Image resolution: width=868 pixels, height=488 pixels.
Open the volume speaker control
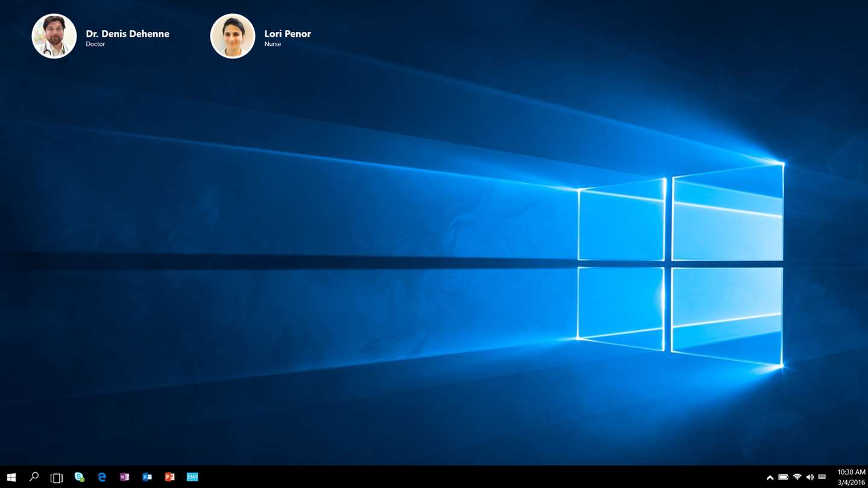810,477
